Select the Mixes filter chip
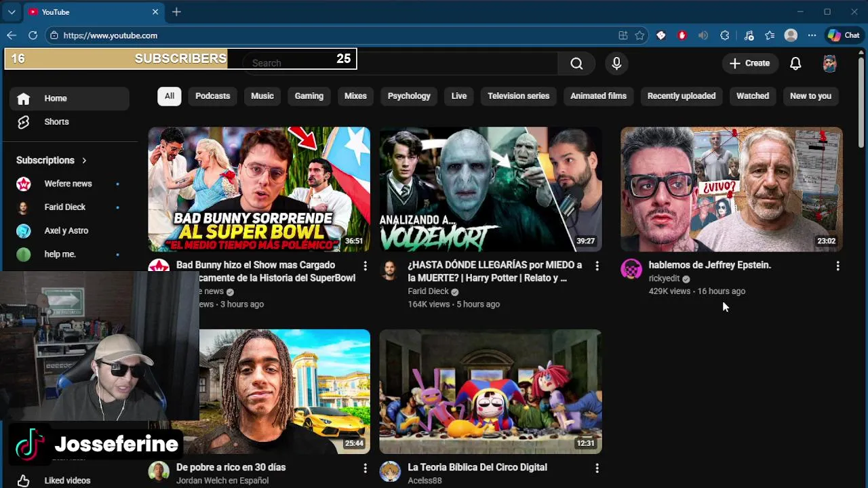The height and width of the screenshot is (488, 868). (x=355, y=96)
